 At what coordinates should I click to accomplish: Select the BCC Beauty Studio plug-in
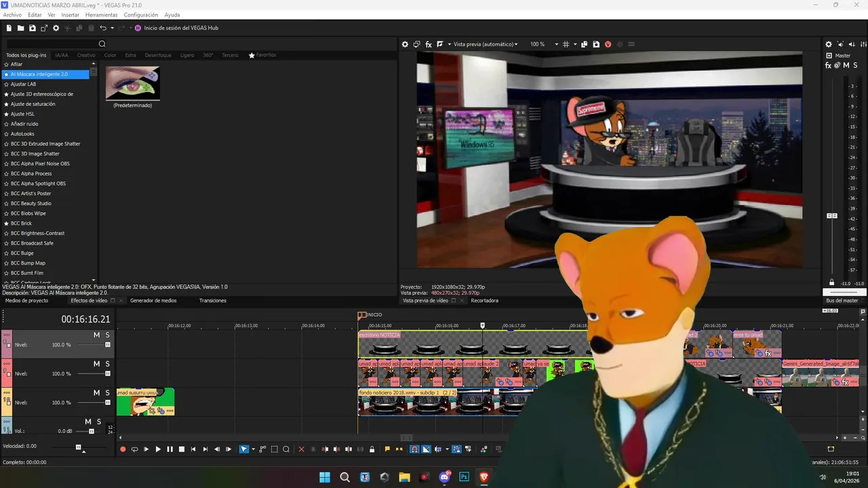(31, 203)
